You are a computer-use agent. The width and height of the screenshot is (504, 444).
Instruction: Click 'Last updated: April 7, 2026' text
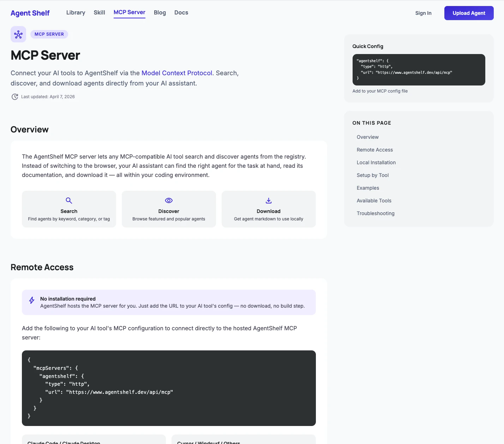tap(48, 97)
